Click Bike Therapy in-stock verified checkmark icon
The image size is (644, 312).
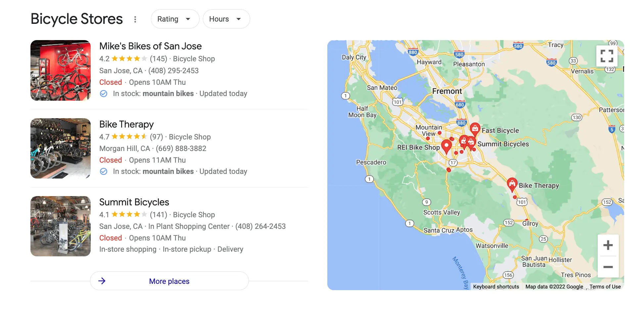104,172
